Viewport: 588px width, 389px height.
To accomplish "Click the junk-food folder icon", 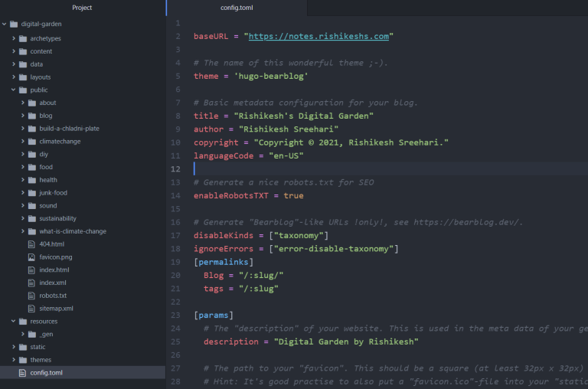I will (x=32, y=193).
